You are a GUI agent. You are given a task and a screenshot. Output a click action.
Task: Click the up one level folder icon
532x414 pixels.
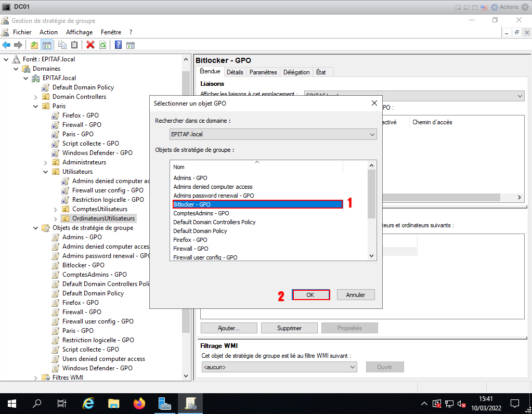34,45
